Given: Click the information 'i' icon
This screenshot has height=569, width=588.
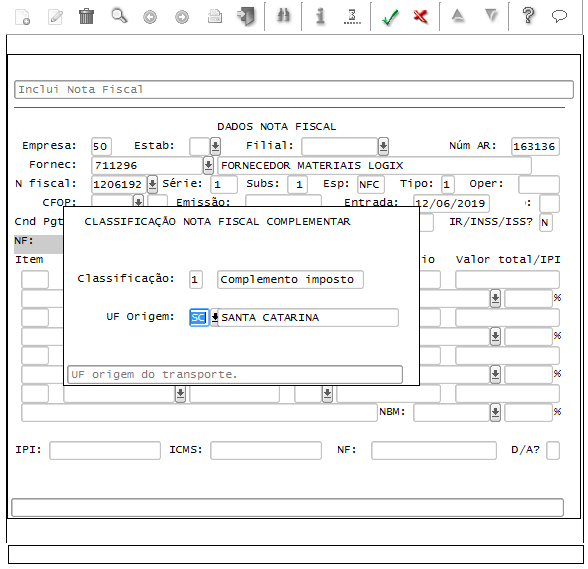Looking at the screenshot, I should (320, 17).
